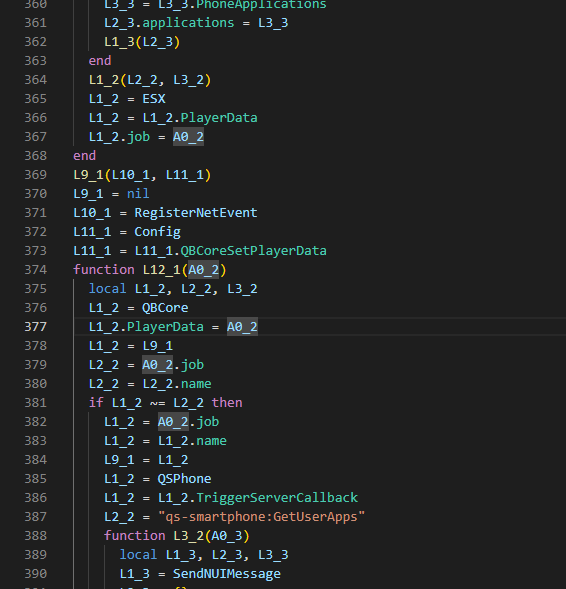The height and width of the screenshot is (589, 566).
Task: Click the function keyword on line 374
Action: 104,269
